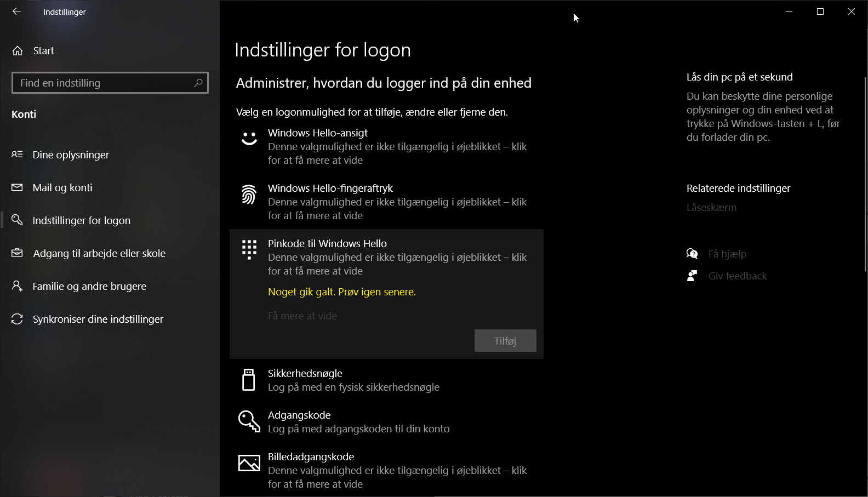Open the Låseskærm related link

[x=711, y=207]
